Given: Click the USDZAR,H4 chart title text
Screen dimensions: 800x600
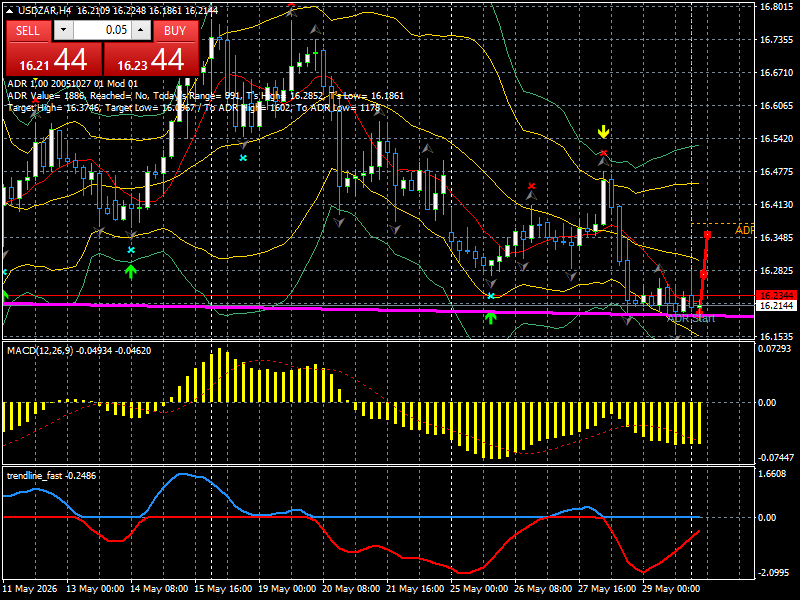Looking at the screenshot, I should tap(44, 10).
